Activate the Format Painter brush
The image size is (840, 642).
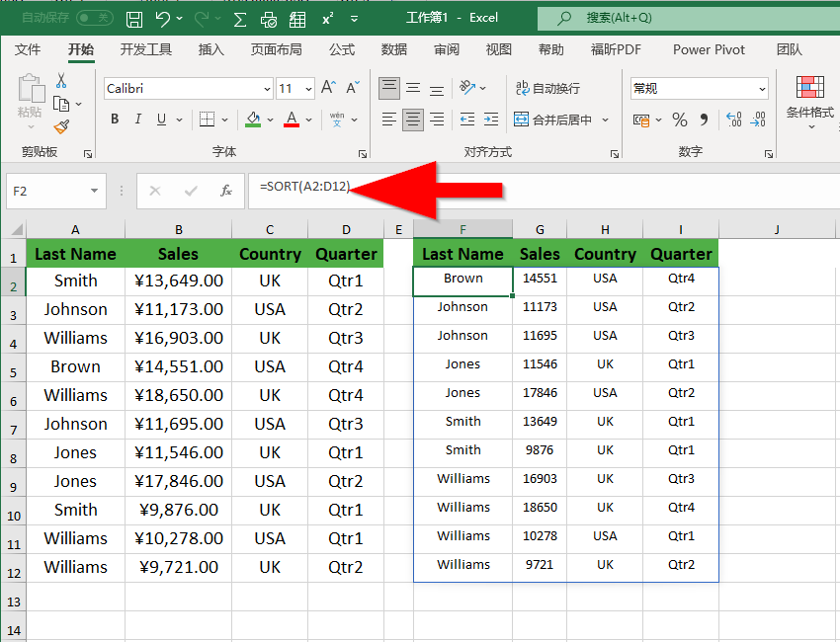61,126
